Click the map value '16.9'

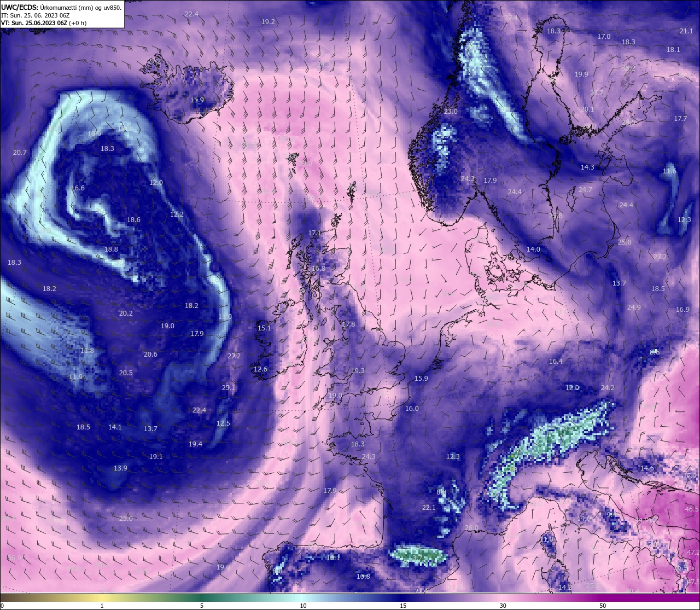click(682, 310)
